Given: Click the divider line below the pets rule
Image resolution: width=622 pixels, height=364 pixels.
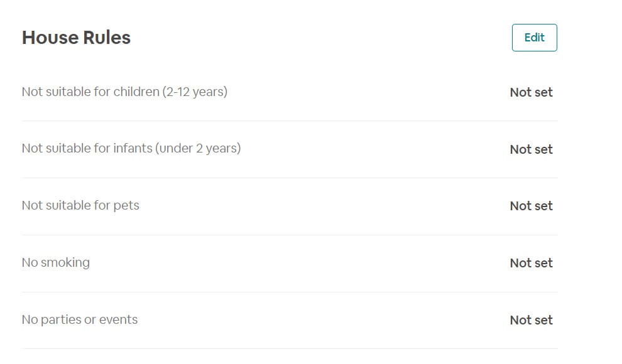Looking at the screenshot, I should [x=289, y=235].
